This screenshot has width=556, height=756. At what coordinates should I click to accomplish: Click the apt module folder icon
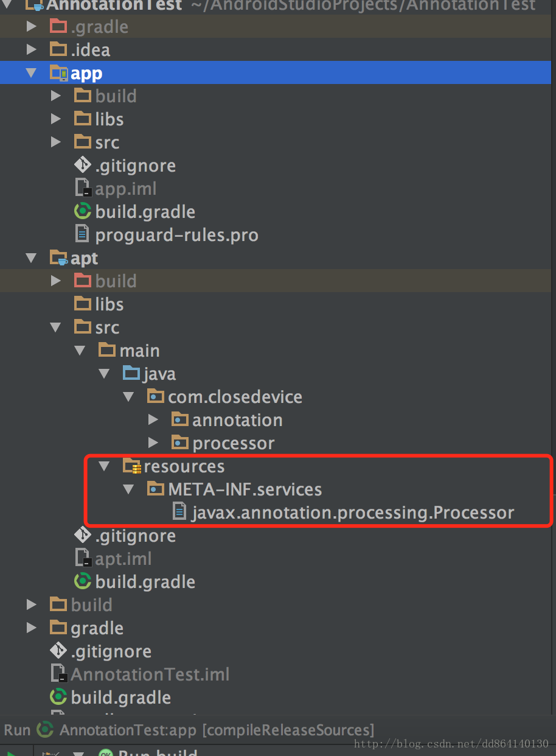coord(59,258)
